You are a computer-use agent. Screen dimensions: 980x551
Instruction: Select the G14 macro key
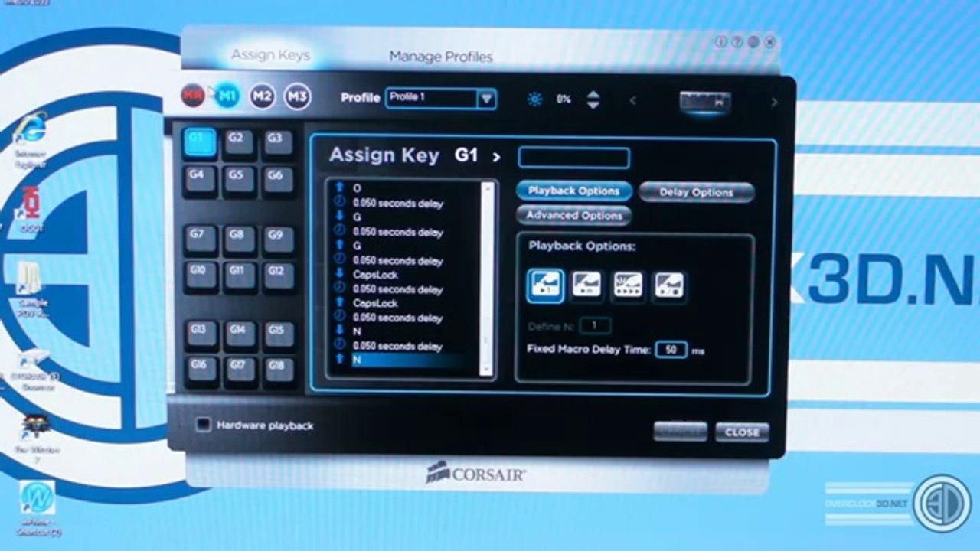(239, 334)
